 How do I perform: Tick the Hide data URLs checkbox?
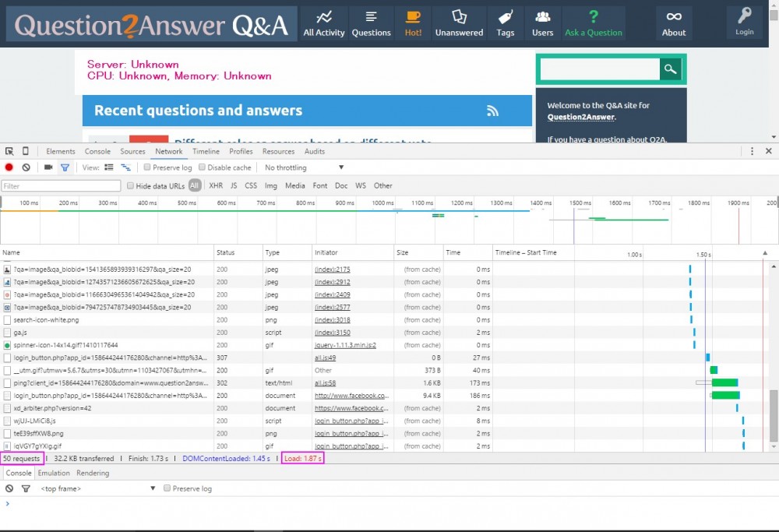[x=131, y=185]
